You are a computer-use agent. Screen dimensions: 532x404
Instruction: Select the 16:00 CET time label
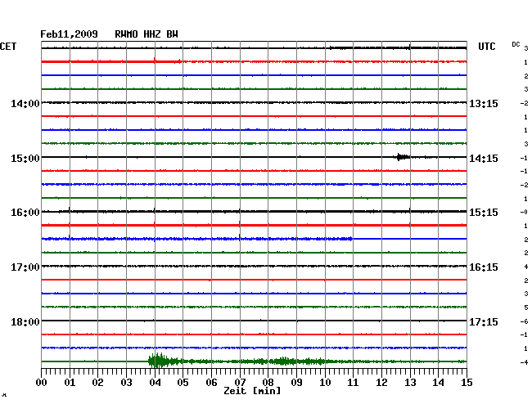(25, 213)
